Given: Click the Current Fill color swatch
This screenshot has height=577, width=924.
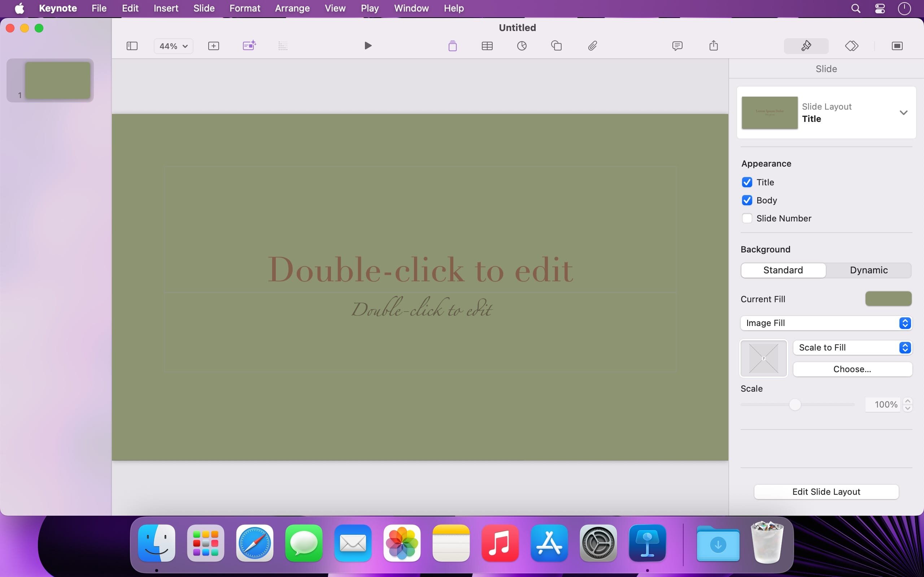Looking at the screenshot, I should pyautogui.click(x=888, y=299).
